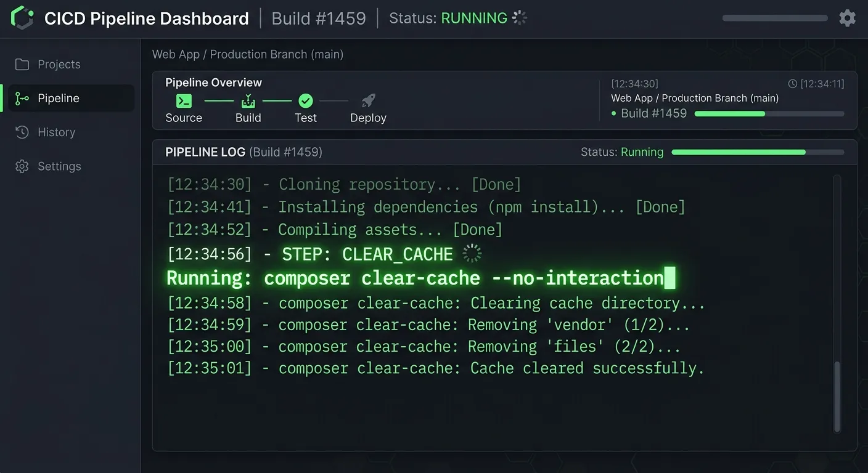Click the hexagon dashboard logo
Viewport: 868px width, 473px height.
(x=22, y=18)
